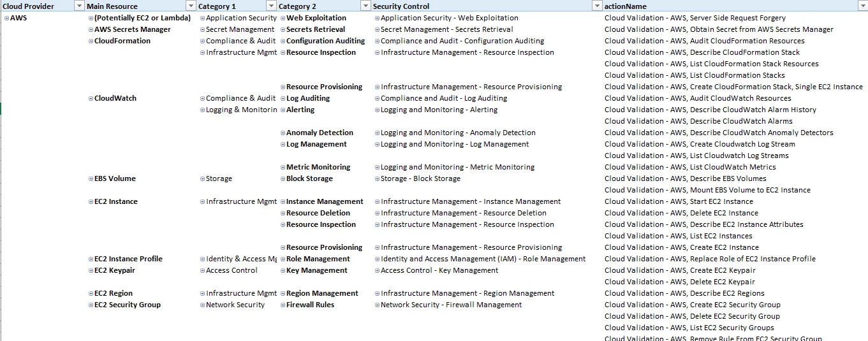The width and height of the screenshot is (868, 341).
Task: Collapse the EC2 Keypair resource group
Action: (91, 271)
